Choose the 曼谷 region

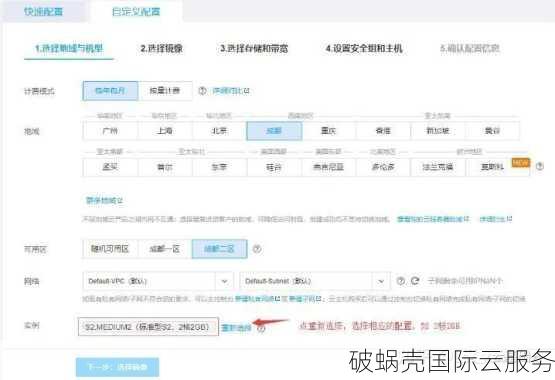(x=492, y=131)
